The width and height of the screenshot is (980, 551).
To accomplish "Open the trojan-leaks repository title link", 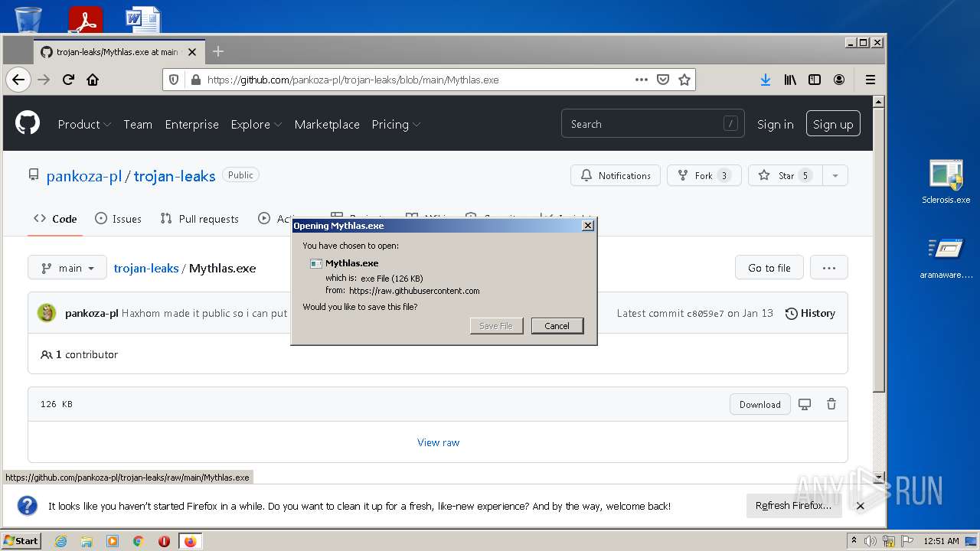I will (x=175, y=176).
